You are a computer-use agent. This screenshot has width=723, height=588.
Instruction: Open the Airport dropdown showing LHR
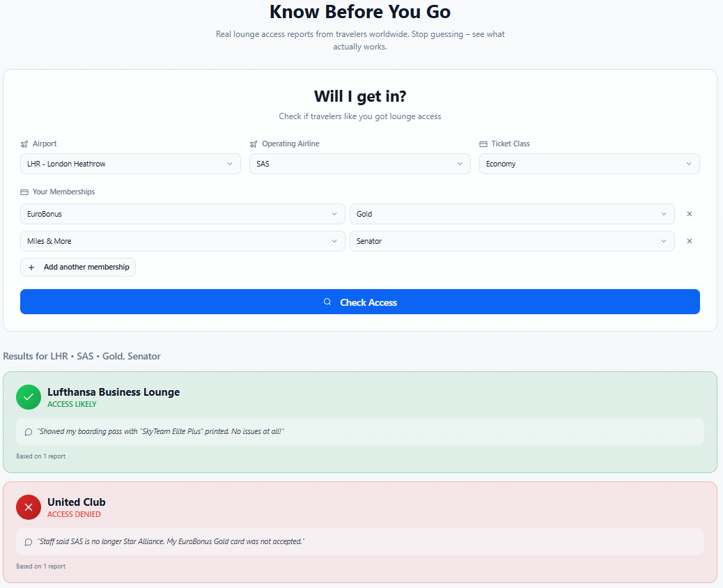pyautogui.click(x=130, y=164)
